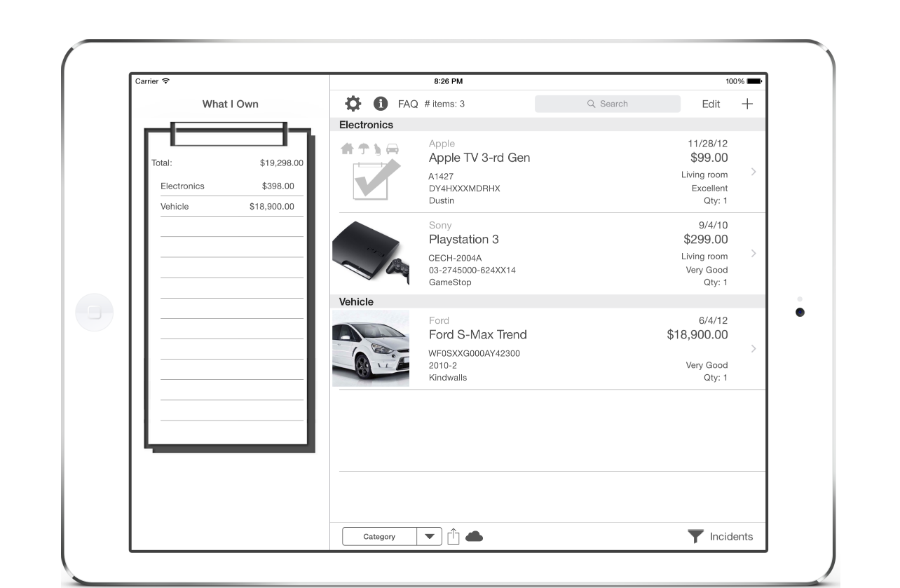This screenshot has width=900, height=588.
Task: Tap the Incidents funnel filter icon
Action: (x=695, y=536)
